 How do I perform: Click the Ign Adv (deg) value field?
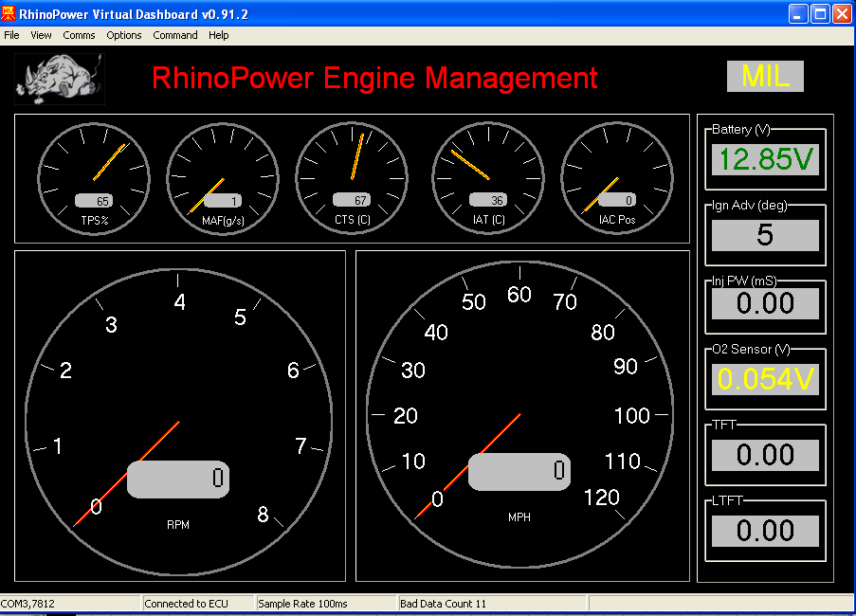tap(765, 235)
